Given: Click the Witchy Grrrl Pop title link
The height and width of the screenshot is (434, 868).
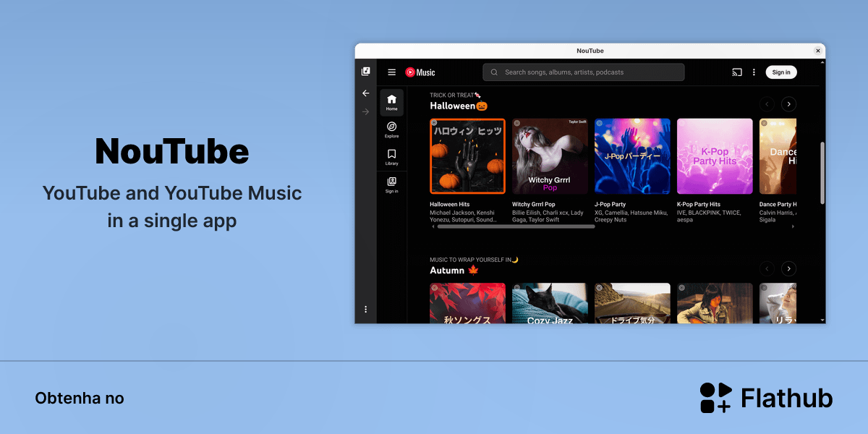Looking at the screenshot, I should click(534, 205).
